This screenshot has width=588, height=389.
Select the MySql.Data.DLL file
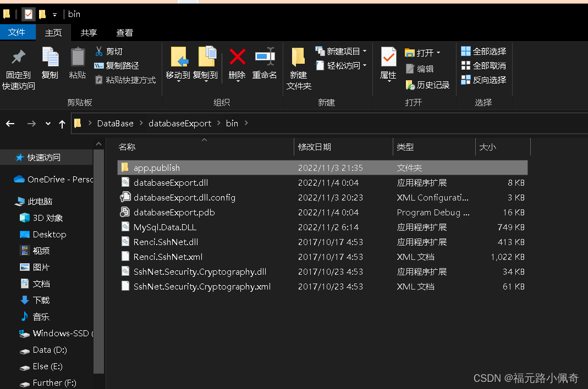[x=164, y=227]
